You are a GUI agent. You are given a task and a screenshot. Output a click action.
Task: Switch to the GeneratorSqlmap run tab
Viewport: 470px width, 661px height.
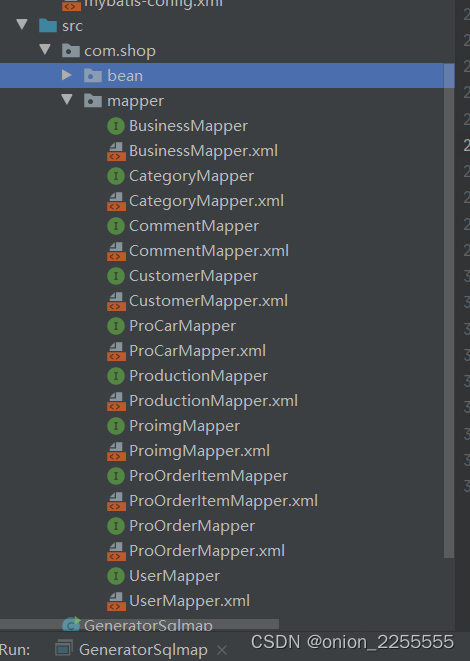point(143,650)
